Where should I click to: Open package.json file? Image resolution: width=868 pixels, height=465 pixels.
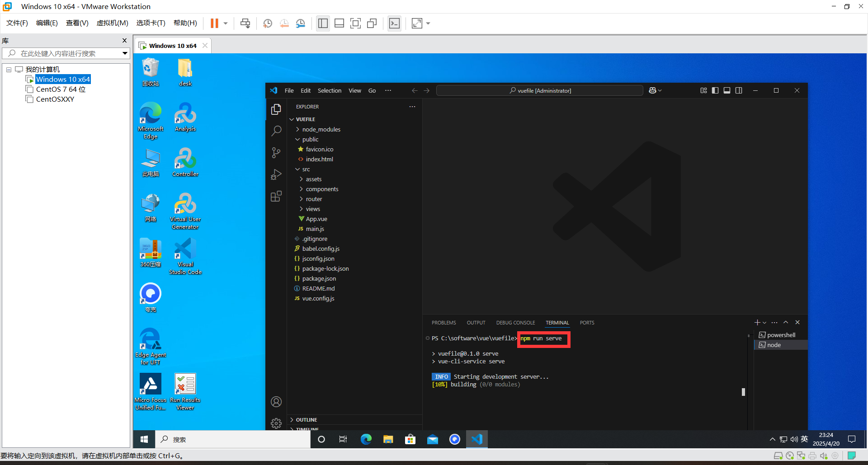pyautogui.click(x=354, y=278)
